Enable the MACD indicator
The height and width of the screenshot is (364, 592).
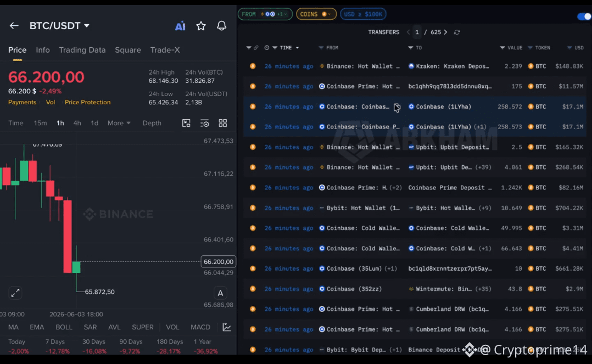point(200,327)
